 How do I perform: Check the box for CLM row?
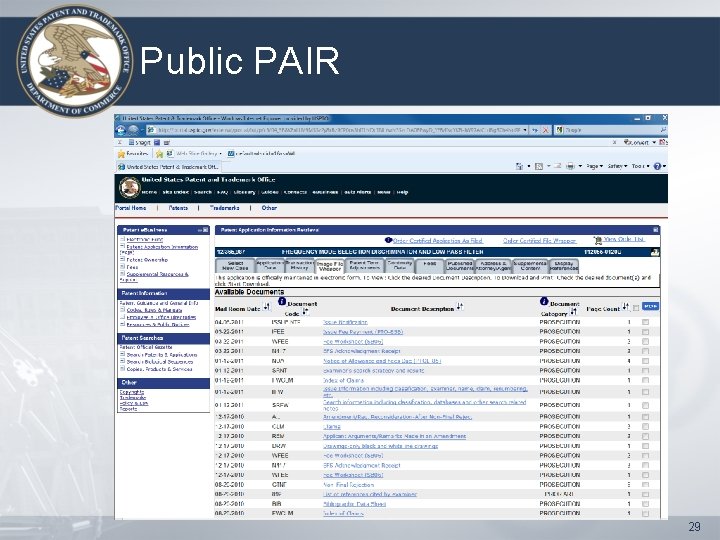click(645, 427)
